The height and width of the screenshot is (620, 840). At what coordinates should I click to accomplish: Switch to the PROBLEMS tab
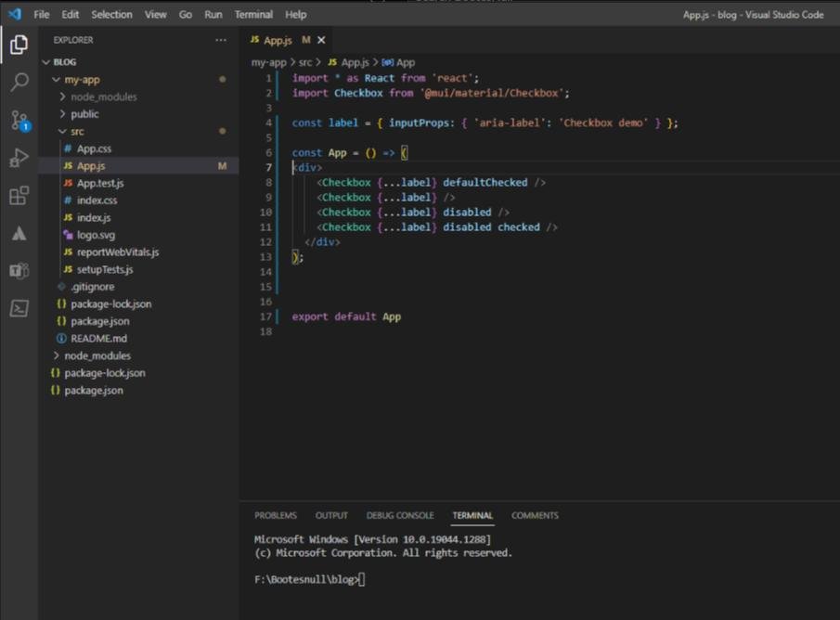tap(276, 515)
